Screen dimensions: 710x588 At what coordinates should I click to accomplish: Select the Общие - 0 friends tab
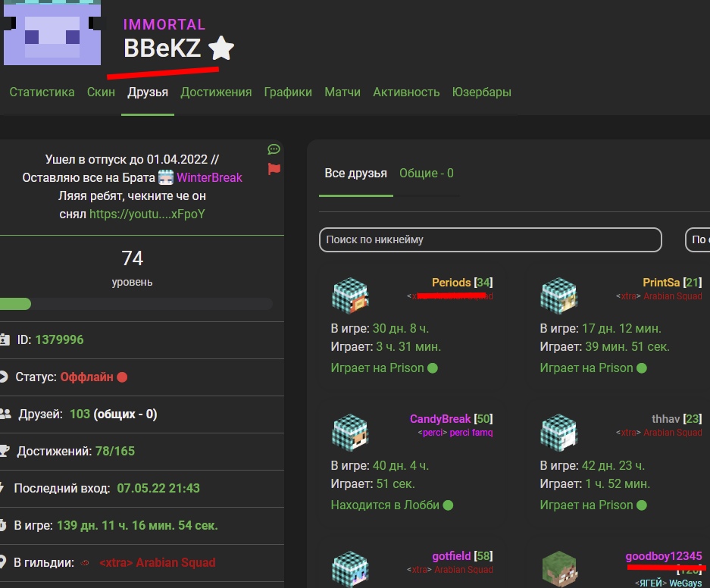click(x=427, y=174)
